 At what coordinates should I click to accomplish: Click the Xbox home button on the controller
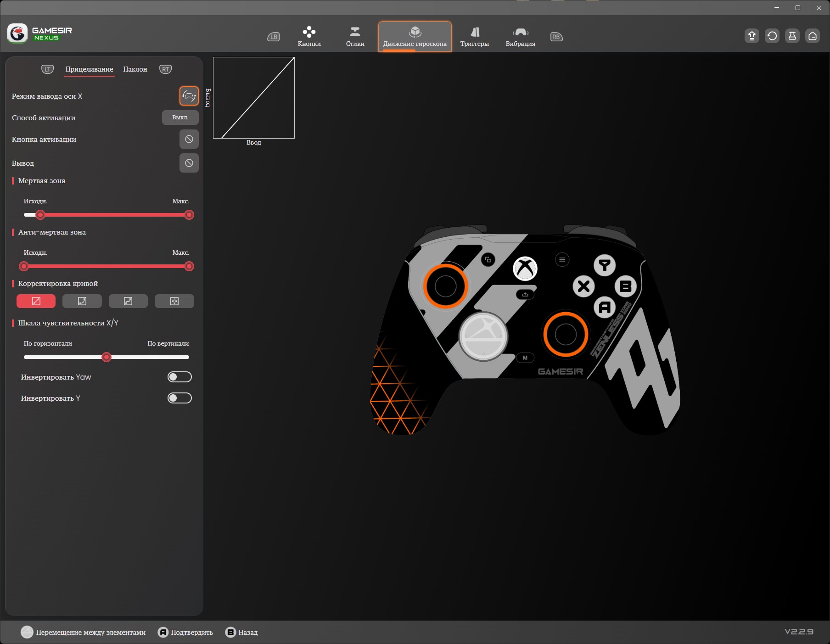click(x=525, y=269)
